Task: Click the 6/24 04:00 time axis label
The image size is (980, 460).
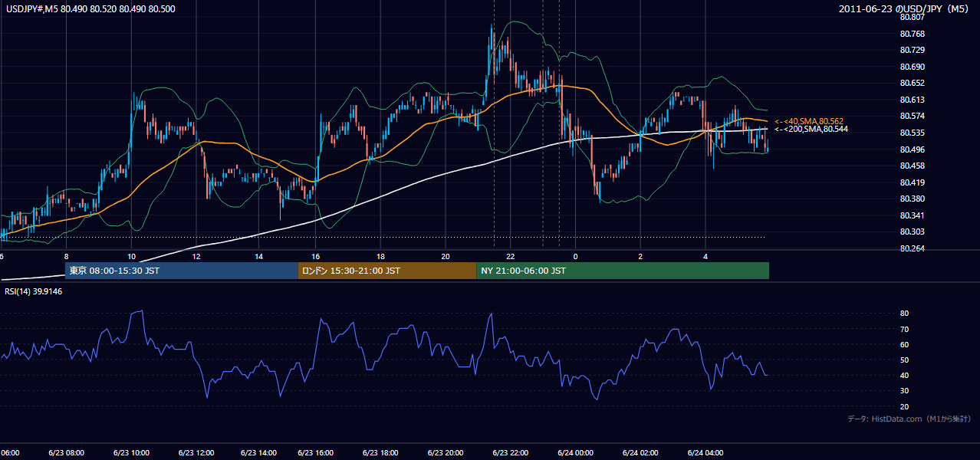Action: point(705,453)
